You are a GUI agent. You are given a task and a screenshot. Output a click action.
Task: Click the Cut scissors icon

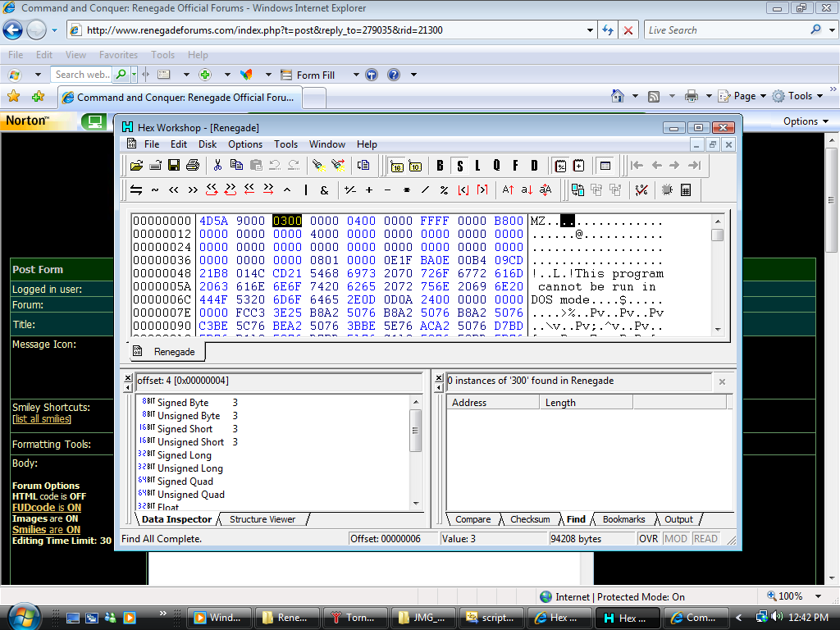217,165
